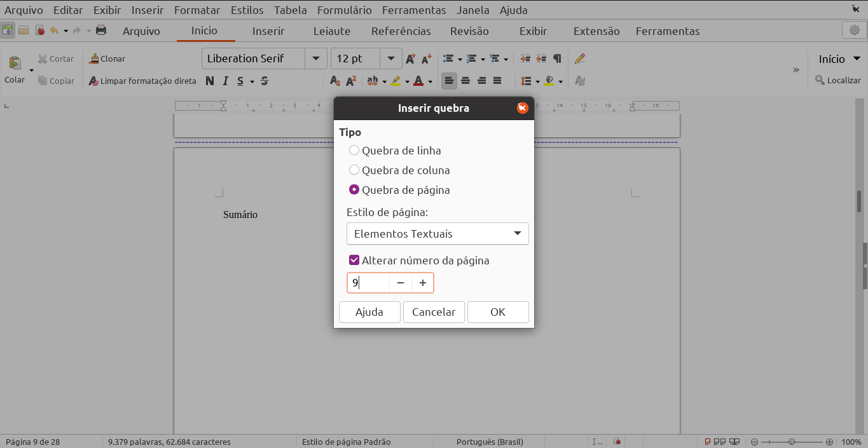Open highlight color dropdown arrow

coord(407,81)
